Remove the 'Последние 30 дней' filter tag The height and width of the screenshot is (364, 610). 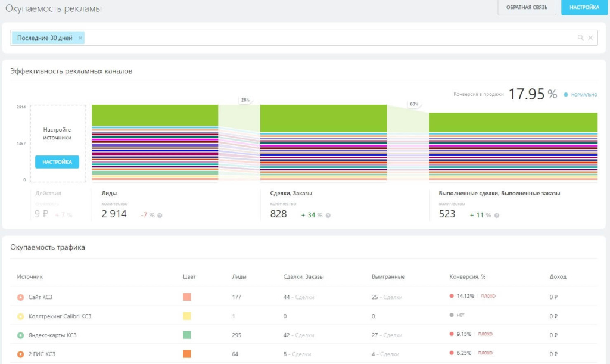click(x=80, y=38)
